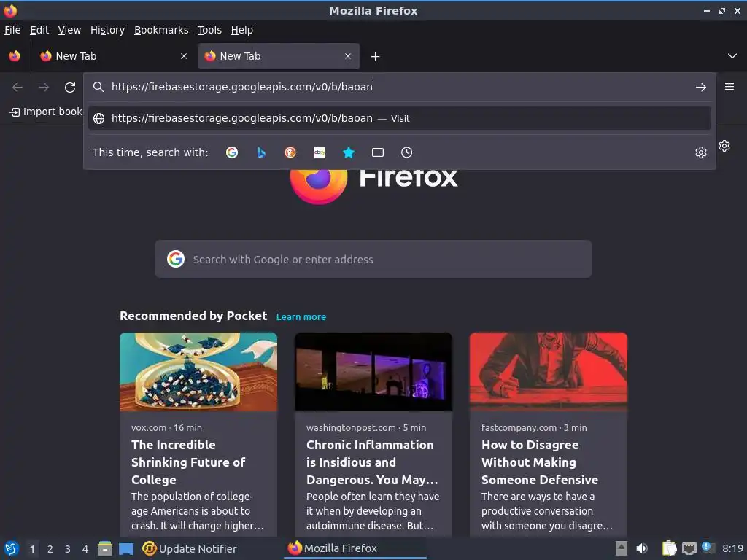
Task: Switch to the first New Tab
Action: click(x=113, y=56)
